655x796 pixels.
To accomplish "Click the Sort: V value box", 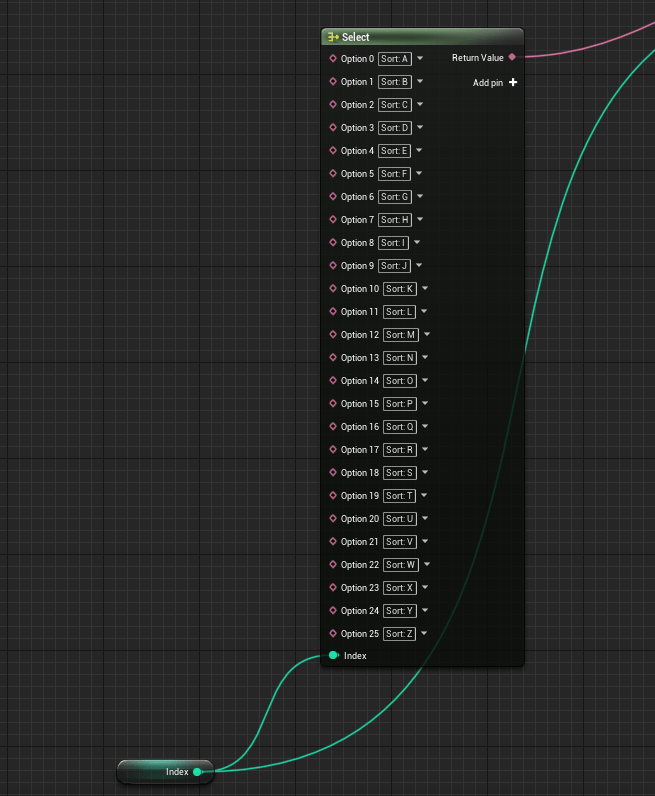I will coord(400,542).
